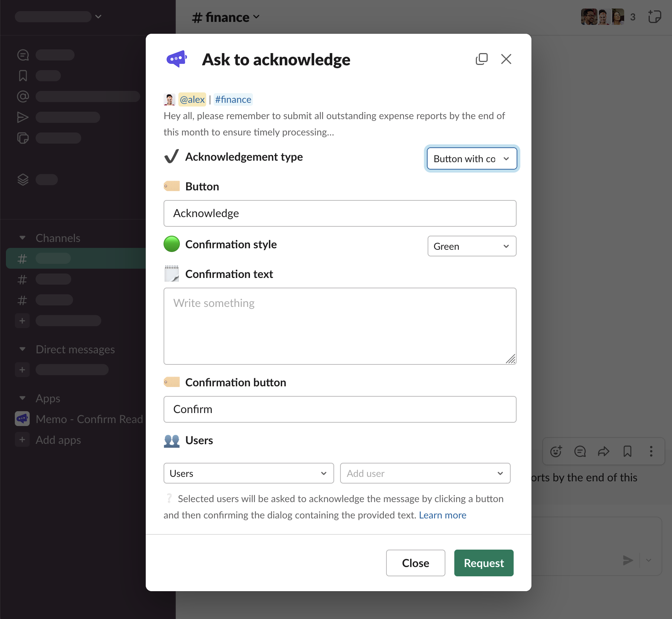This screenshot has height=619, width=672.
Task: Click the pop-out window icon in dialog header
Action: [481, 59]
